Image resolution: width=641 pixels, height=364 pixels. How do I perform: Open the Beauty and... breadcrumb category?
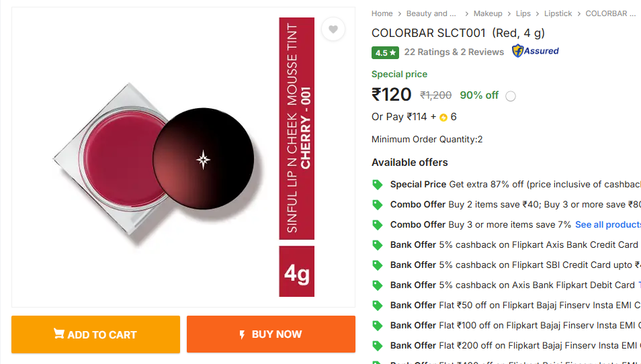click(431, 13)
